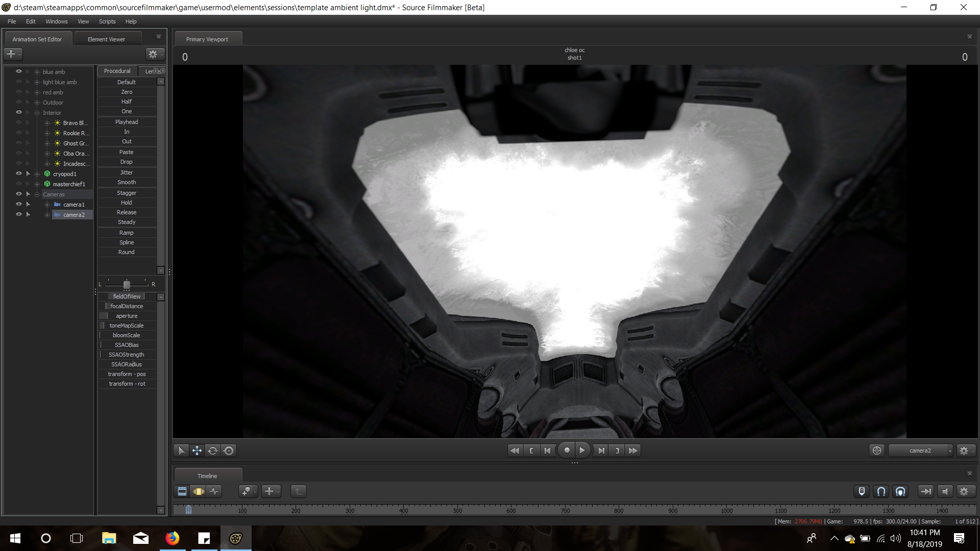
Task: Open the Scripts menu
Action: click(x=107, y=21)
